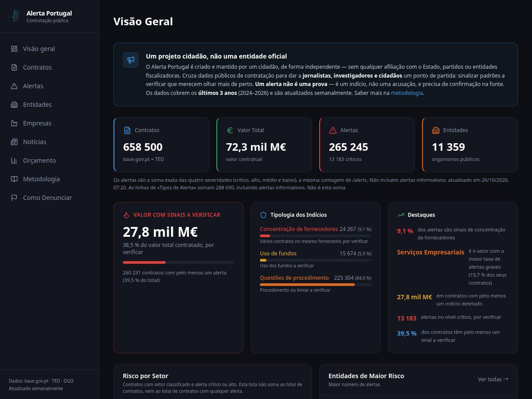
Task: Click the shield icon near Tipologia dos Indícios
Action: [x=263, y=215]
